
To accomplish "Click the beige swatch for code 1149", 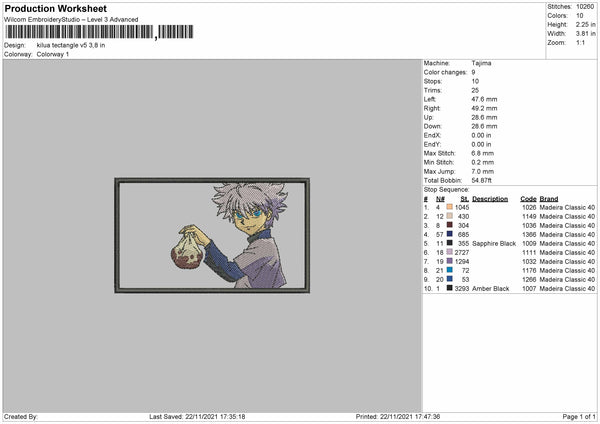I will pos(450,216).
